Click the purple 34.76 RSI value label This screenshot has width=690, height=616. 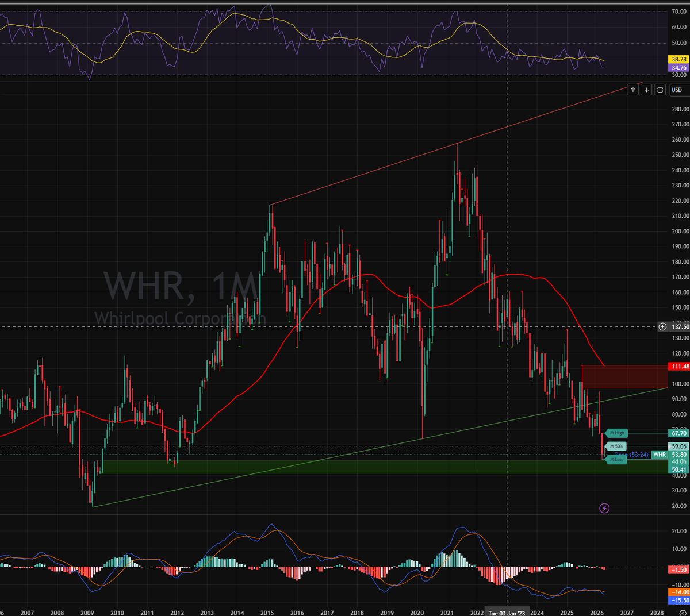679,68
